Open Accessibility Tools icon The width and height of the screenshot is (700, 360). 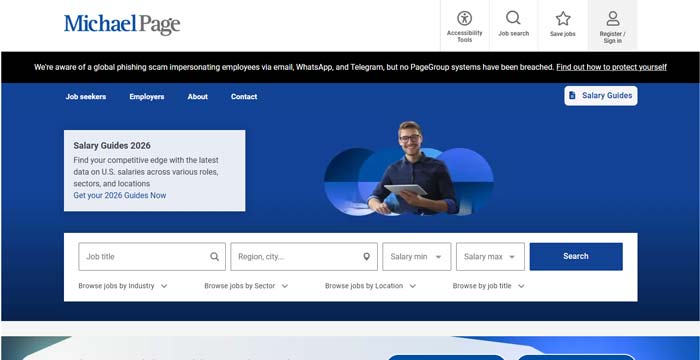[464, 18]
